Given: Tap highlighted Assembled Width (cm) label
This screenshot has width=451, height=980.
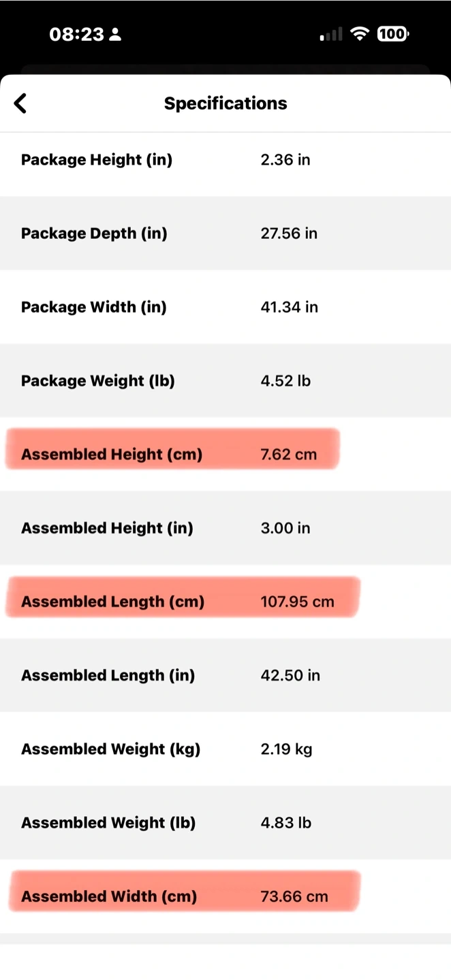Looking at the screenshot, I should coord(109,896).
